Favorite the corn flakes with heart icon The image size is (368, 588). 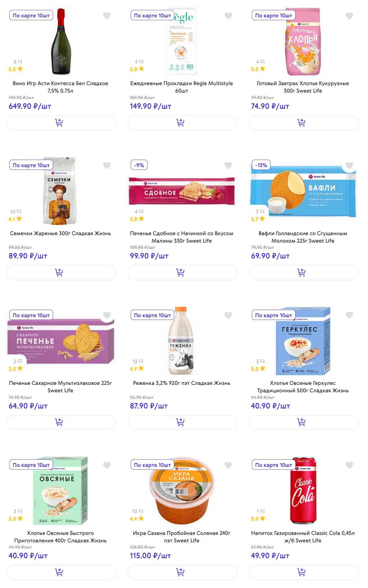(349, 16)
